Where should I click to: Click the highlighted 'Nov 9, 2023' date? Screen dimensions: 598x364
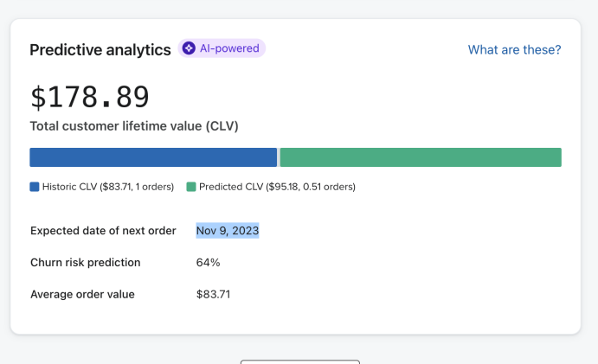pos(228,231)
